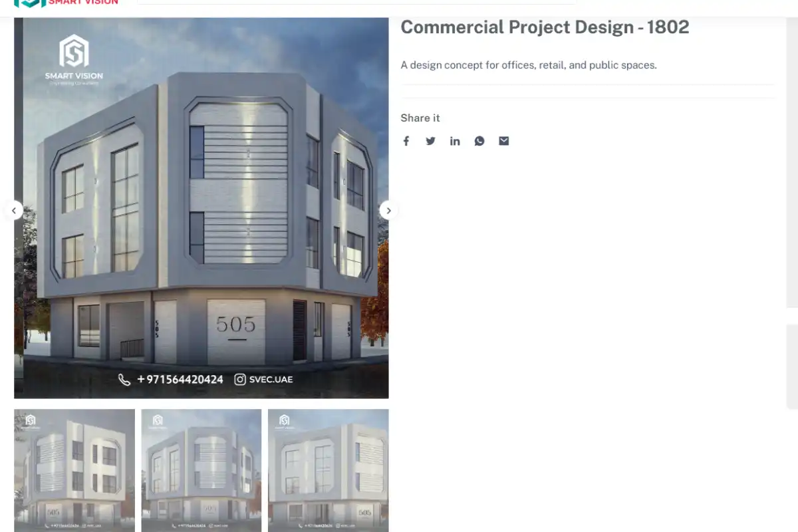Click the search field in the header

click(x=356, y=3)
